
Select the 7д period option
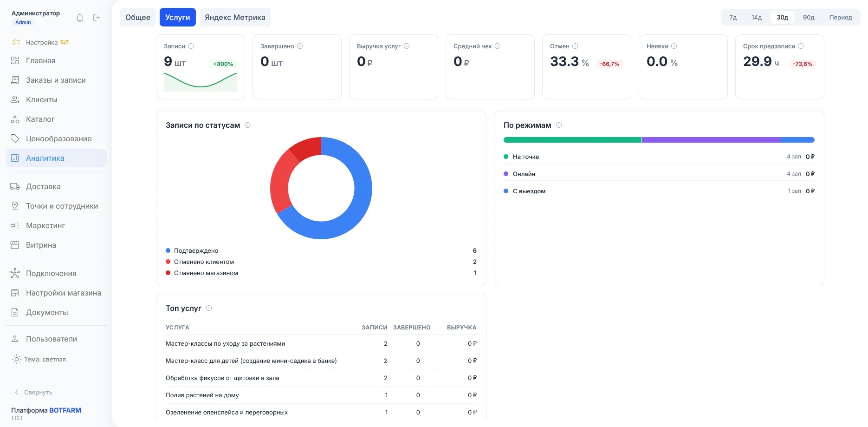point(733,17)
